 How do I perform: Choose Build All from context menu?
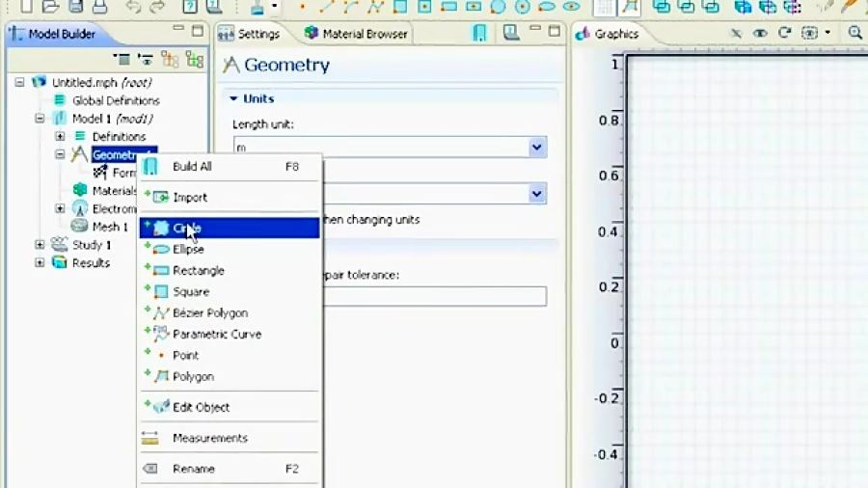(x=230, y=167)
